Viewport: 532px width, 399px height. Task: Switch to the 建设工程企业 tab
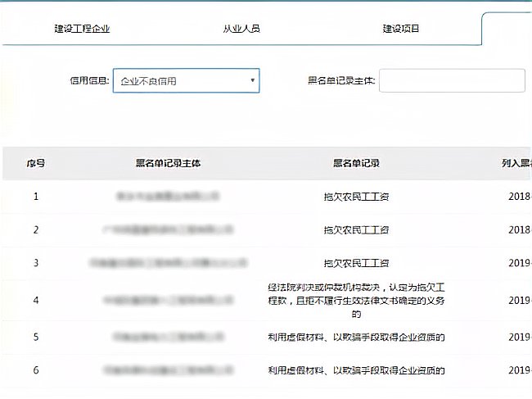82,29
